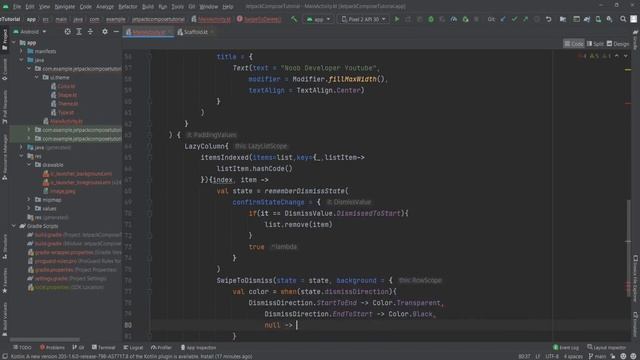Open the Build menu
Screen dimensions: 640x360
(x=148, y=7)
